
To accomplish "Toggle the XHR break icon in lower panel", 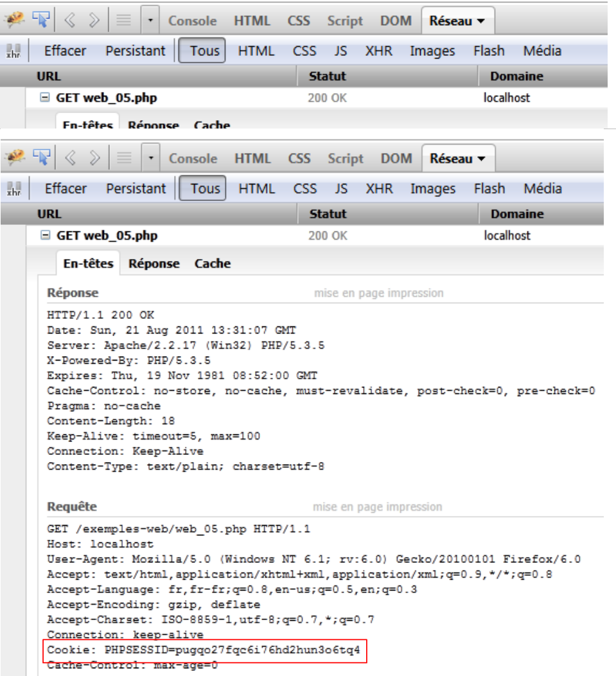I will (x=11, y=190).
